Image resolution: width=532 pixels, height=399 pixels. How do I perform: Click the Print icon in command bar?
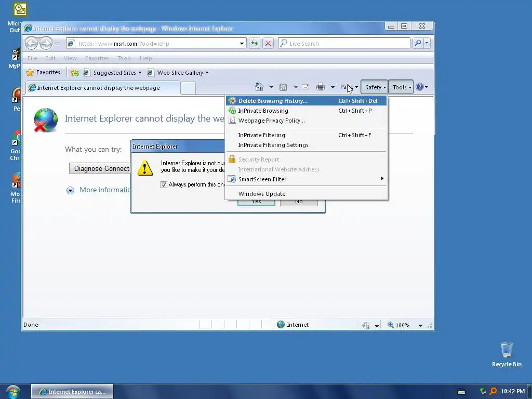(x=320, y=87)
